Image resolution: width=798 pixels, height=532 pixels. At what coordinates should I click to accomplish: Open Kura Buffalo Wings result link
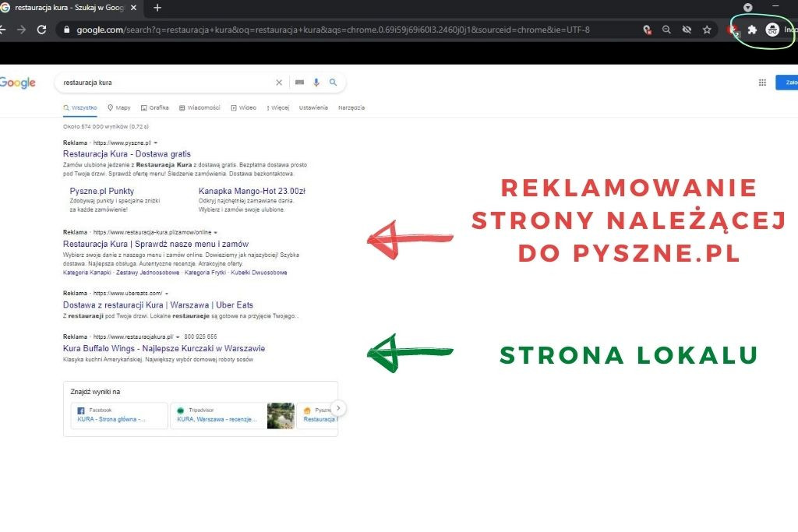tap(164, 348)
